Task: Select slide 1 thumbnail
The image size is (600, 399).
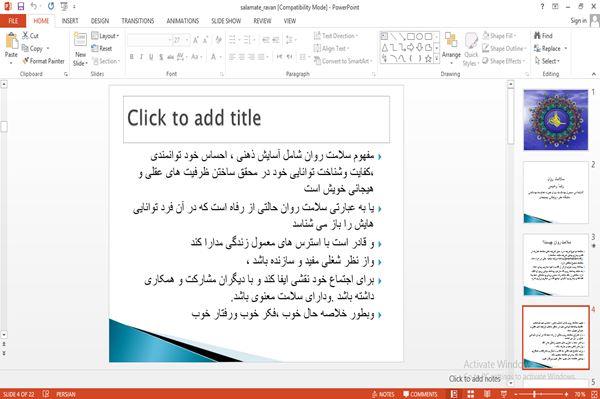Action: click(x=556, y=120)
